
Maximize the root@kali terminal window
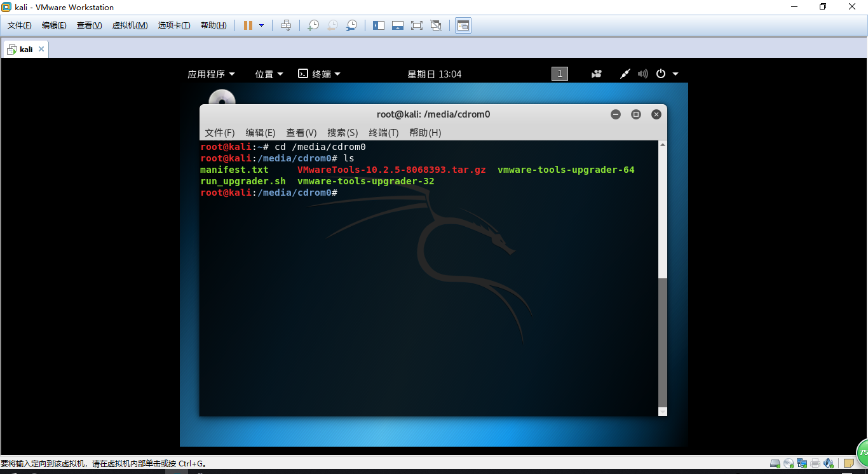[636, 114]
